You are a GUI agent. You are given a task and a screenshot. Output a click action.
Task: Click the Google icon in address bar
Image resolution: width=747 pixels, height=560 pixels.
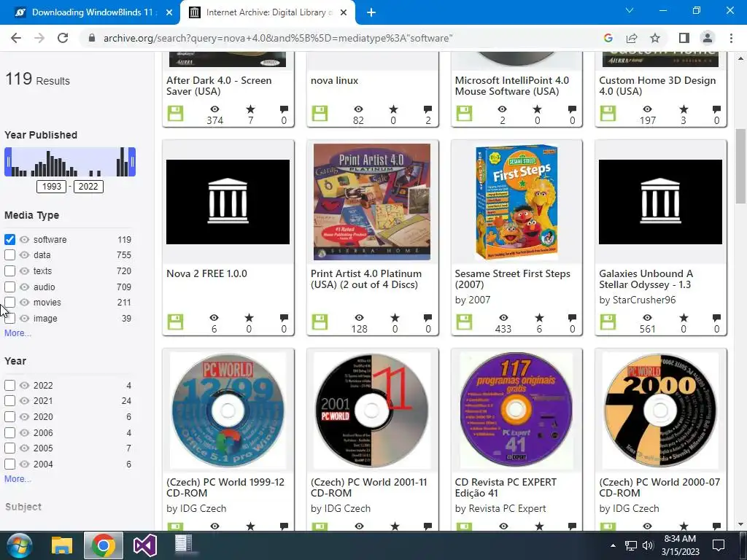(x=608, y=38)
